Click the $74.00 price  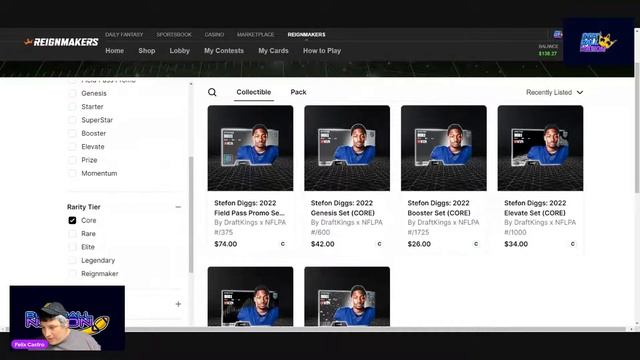tap(226, 244)
